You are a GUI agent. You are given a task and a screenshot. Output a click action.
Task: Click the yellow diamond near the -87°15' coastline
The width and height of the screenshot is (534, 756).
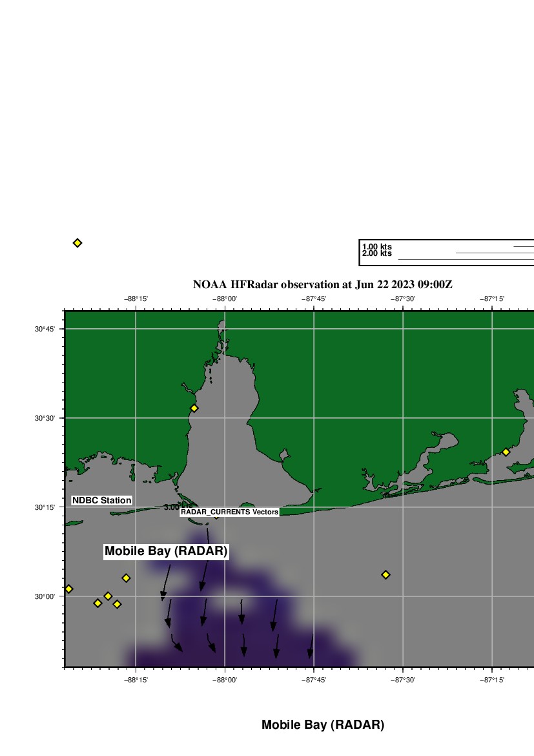coord(506,452)
